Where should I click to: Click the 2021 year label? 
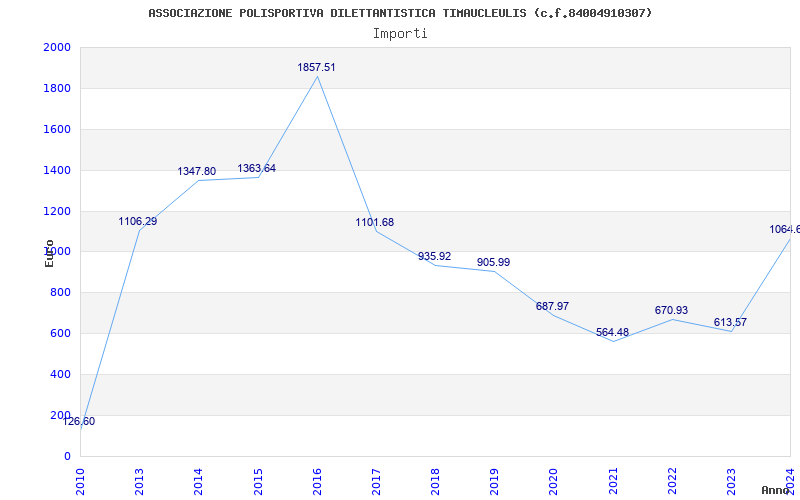(x=613, y=482)
